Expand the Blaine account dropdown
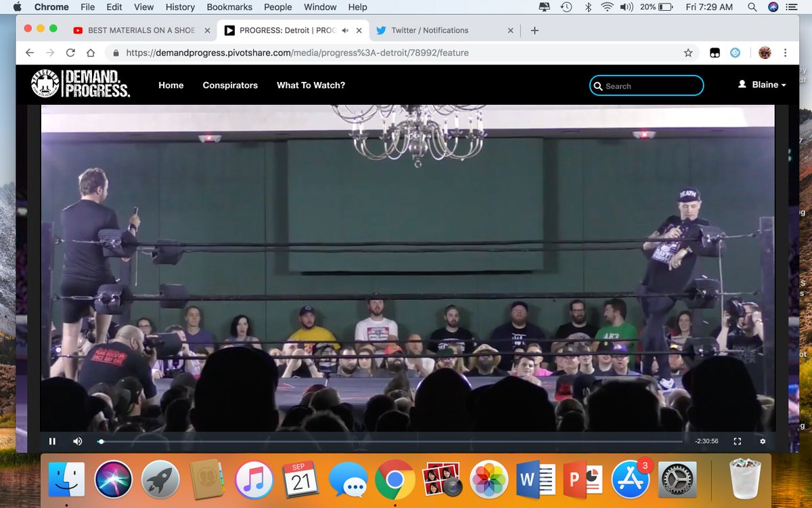 pyautogui.click(x=762, y=85)
